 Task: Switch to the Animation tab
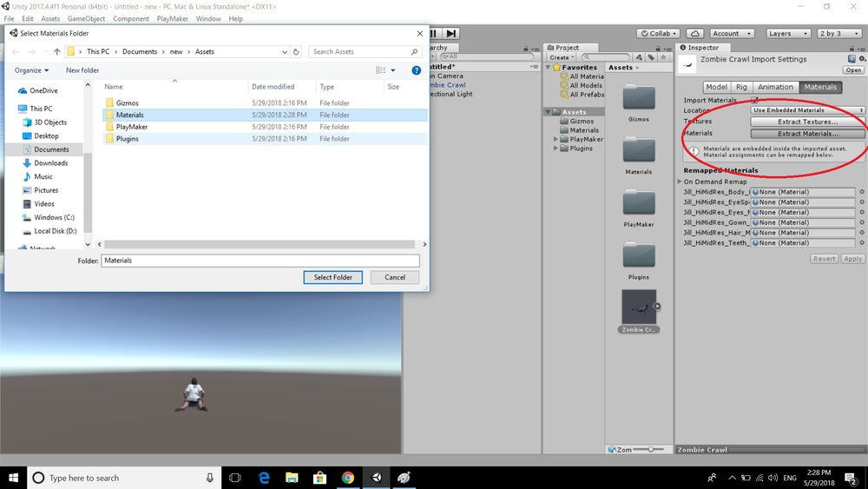[x=775, y=87]
